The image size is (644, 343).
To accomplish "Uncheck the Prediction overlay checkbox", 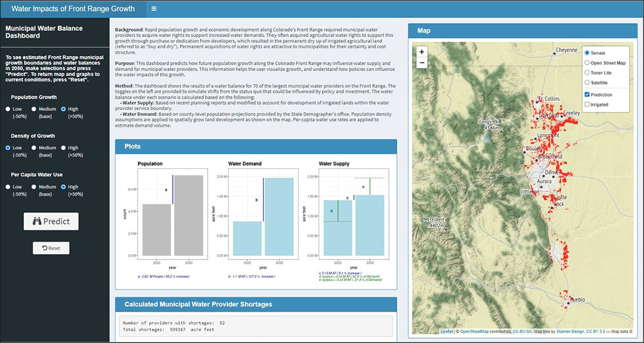I will [x=587, y=95].
